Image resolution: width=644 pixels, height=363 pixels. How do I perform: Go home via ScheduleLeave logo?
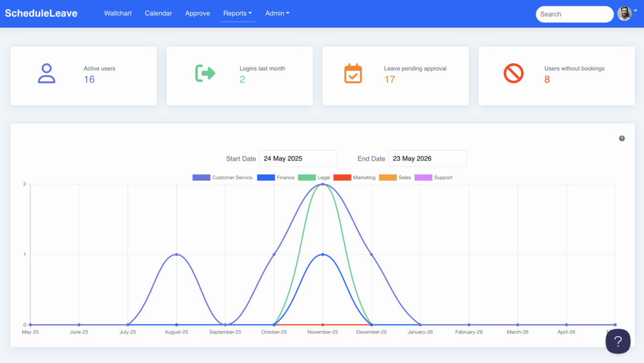[41, 13]
